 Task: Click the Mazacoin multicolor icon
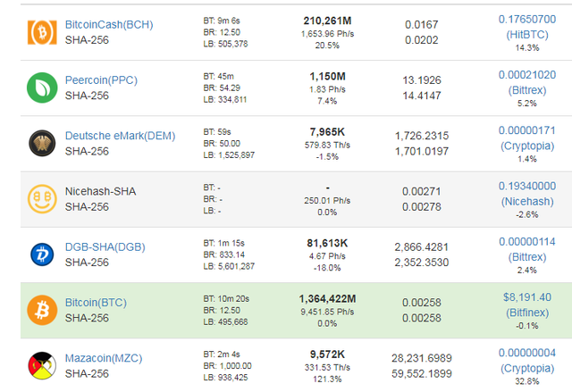pyautogui.click(x=42, y=365)
